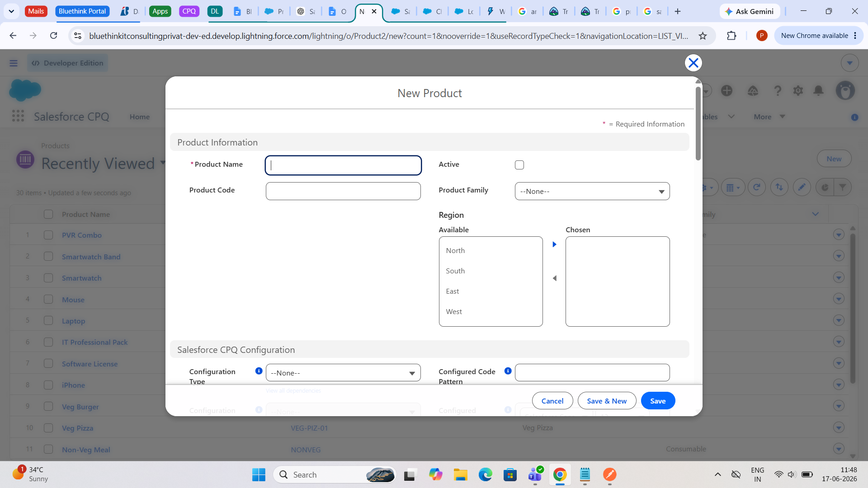
Task: Select all products header checkbox
Action: coord(48,214)
